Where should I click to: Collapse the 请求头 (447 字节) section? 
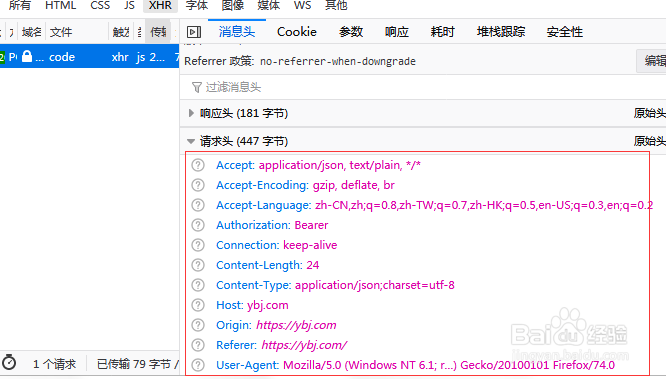[x=191, y=141]
